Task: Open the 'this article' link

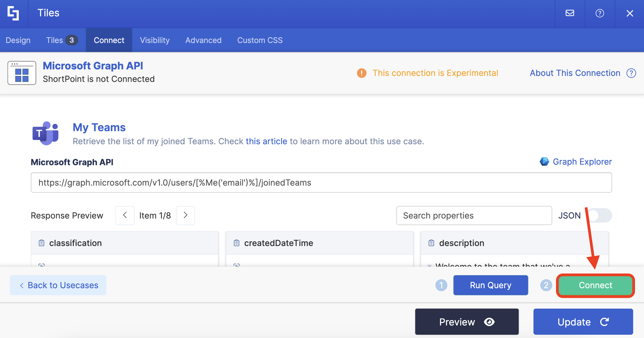Action: (x=266, y=141)
